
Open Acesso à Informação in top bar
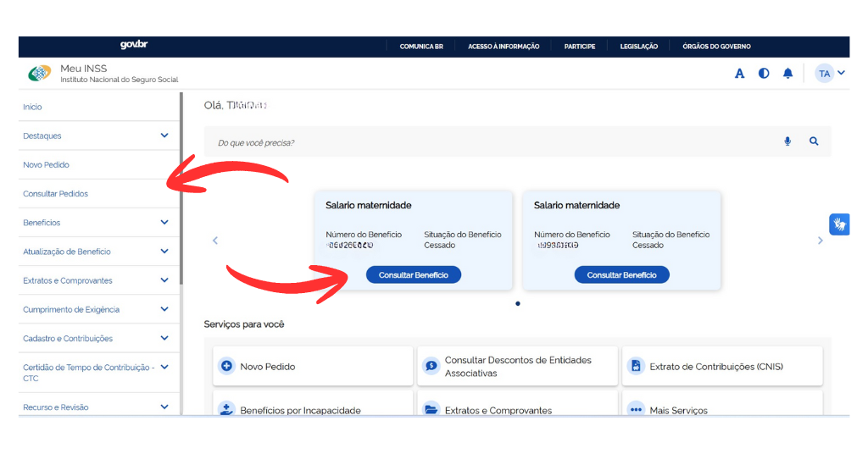point(504,47)
